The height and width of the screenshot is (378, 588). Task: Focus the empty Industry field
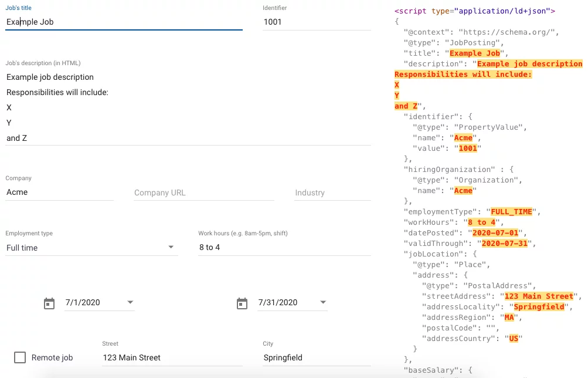click(332, 193)
